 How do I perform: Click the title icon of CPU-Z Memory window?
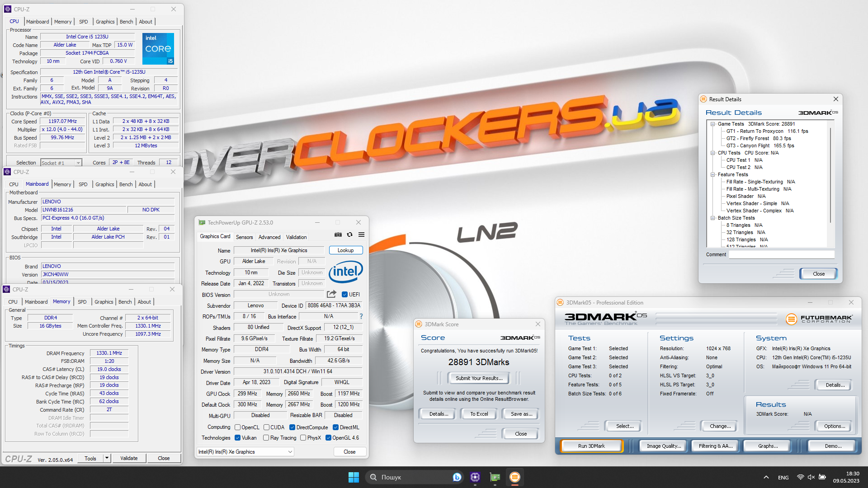(x=7, y=289)
